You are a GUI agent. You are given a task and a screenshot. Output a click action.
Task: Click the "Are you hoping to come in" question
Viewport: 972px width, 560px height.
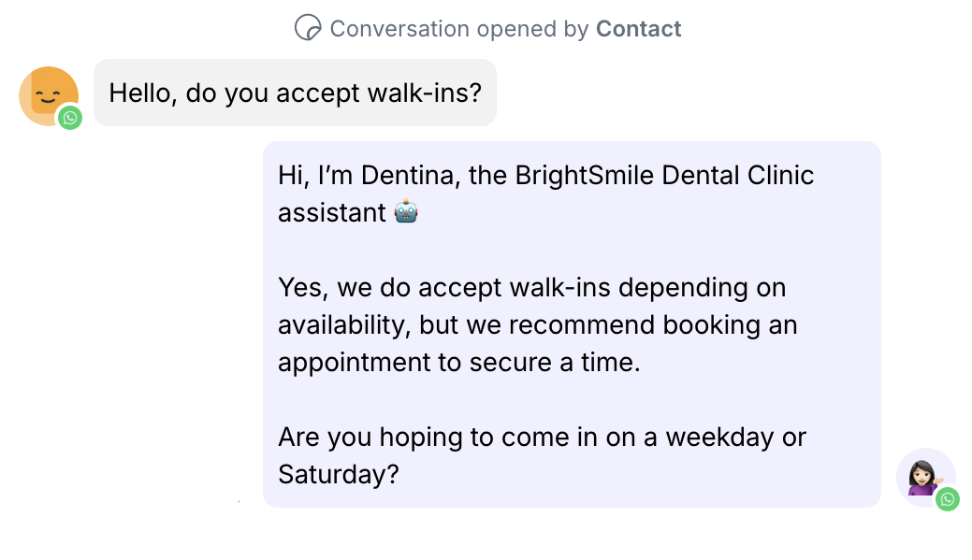point(442,437)
